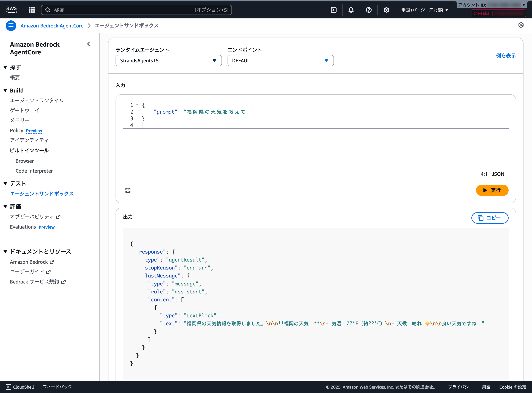Open the help question mark icon

tap(369, 10)
